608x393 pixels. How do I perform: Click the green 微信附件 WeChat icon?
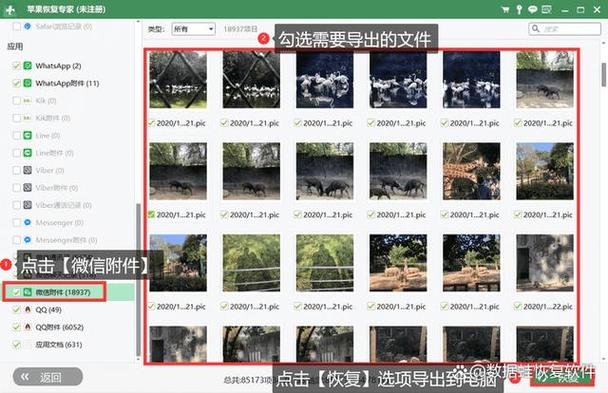tap(27, 292)
